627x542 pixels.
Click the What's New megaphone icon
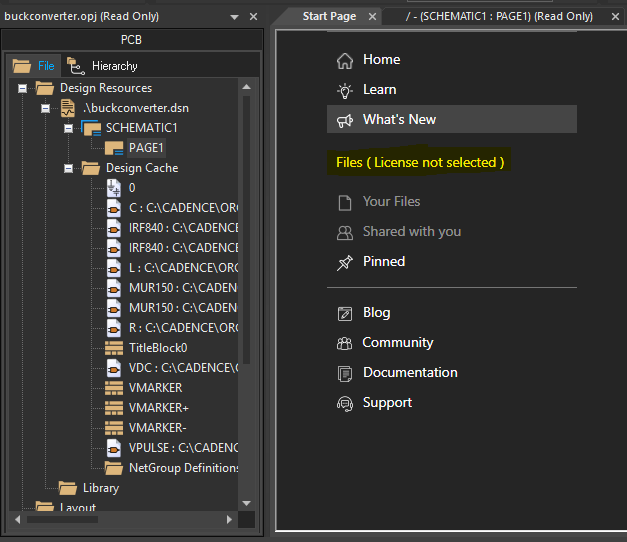(345, 120)
